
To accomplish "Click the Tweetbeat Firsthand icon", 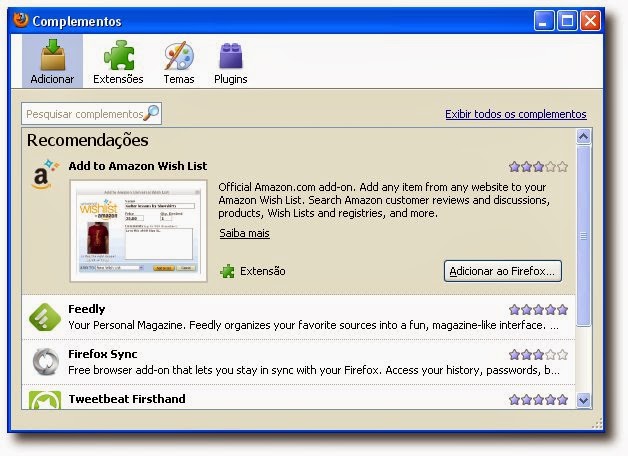I will tap(45, 400).
